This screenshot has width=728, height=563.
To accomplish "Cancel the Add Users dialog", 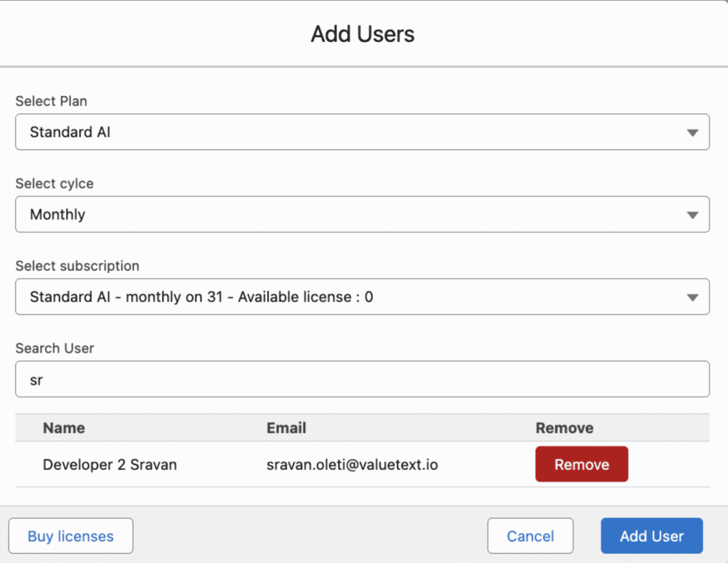I will pyautogui.click(x=530, y=536).
